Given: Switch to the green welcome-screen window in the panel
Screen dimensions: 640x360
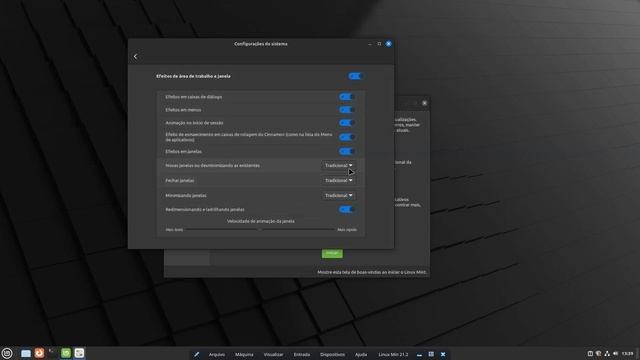Looking at the screenshot, I should tap(66, 353).
